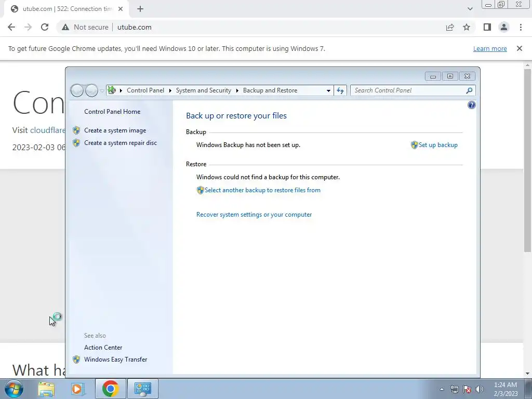Click the volume speaker tray icon
Viewport: 532px width, 399px height.
tap(480, 389)
